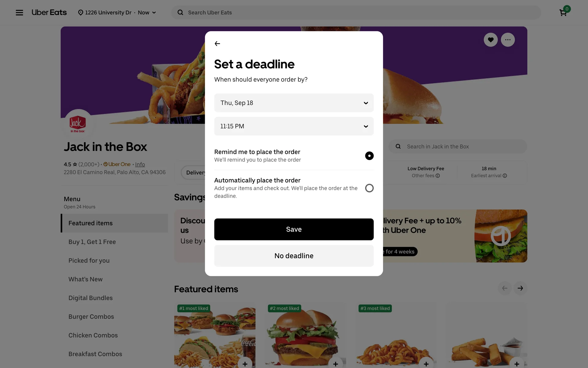Go to next featured items arrow
588x368 pixels.
[520, 288]
